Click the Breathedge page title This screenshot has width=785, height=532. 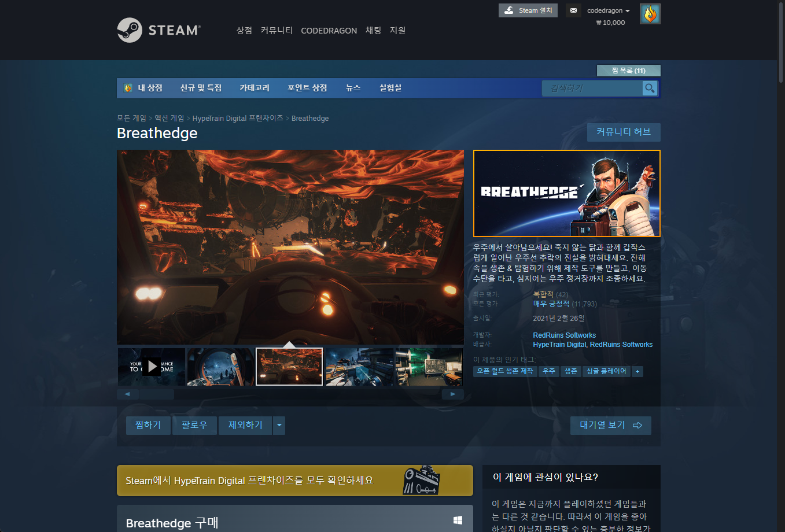coord(157,133)
